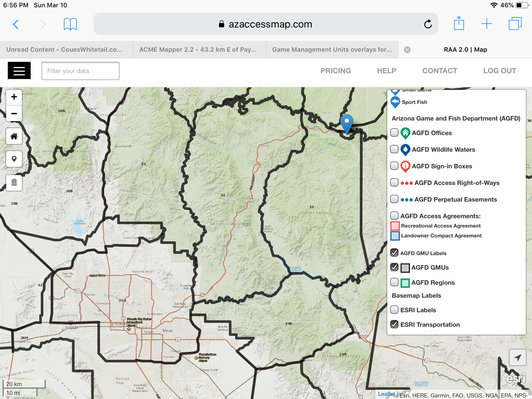Enable AGFD Access Right-of-Ways checkbox

[x=394, y=182]
